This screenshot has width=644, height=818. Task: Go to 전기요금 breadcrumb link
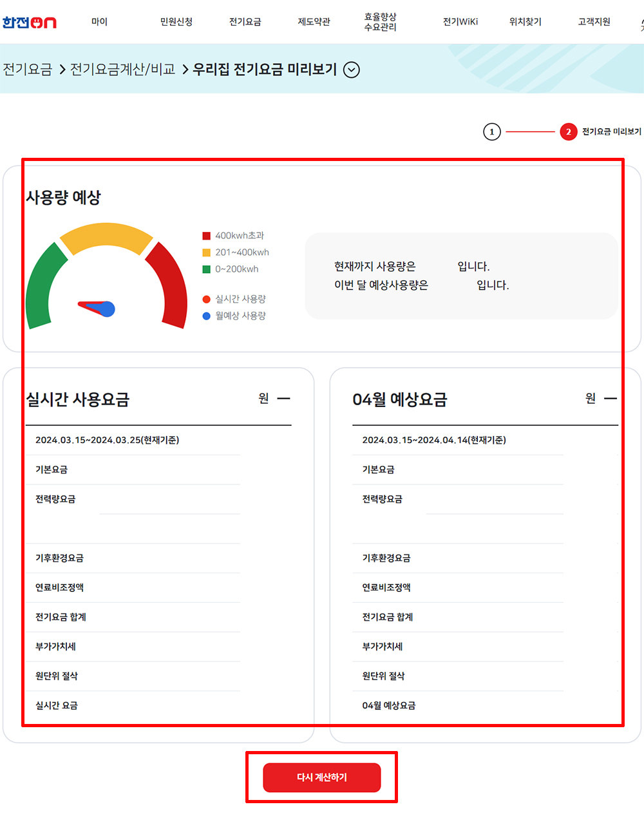pos(27,70)
